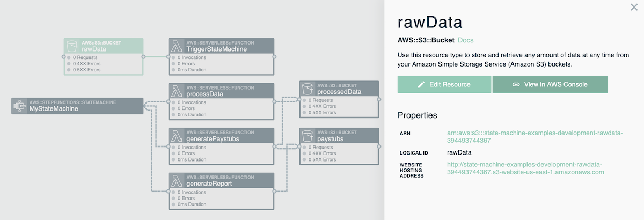Viewport: 644px width, 220px height.
Task: Click the TriggerStateMachine lambda icon
Action: click(177, 46)
